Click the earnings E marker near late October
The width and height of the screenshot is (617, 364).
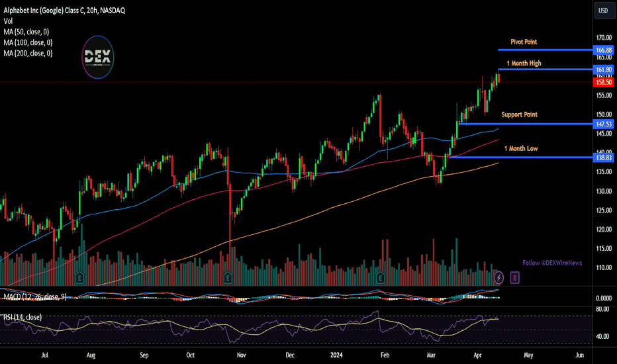(228, 278)
